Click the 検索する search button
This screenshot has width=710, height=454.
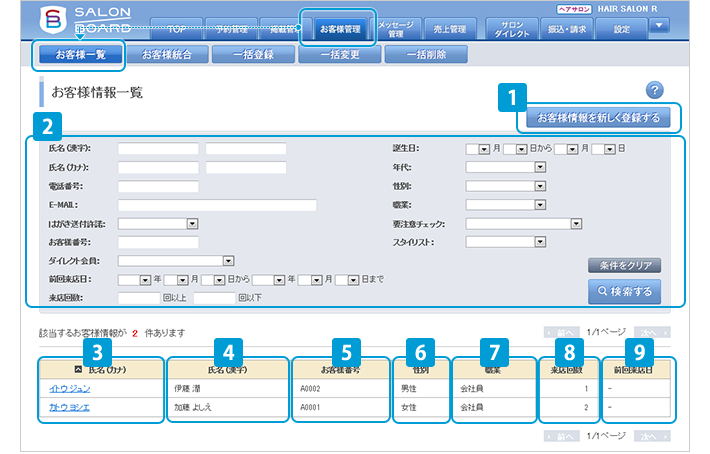(624, 291)
